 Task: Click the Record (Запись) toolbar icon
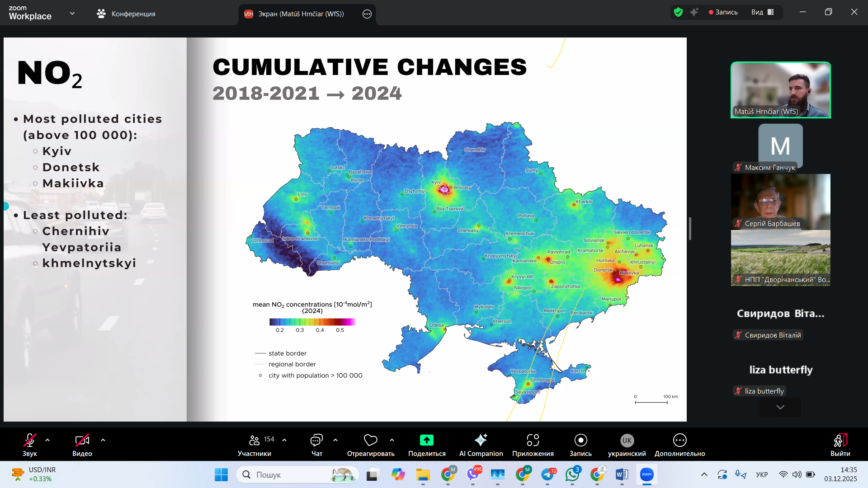point(580,440)
